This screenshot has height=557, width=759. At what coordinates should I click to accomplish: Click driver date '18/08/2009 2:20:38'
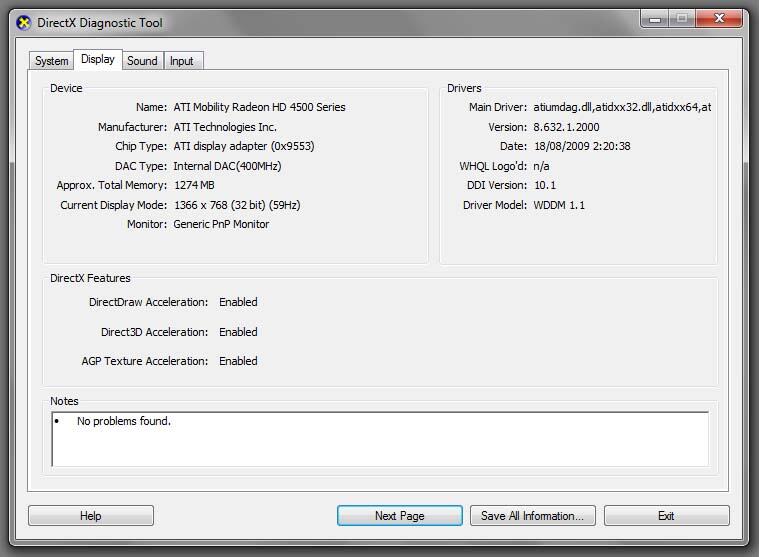582,146
